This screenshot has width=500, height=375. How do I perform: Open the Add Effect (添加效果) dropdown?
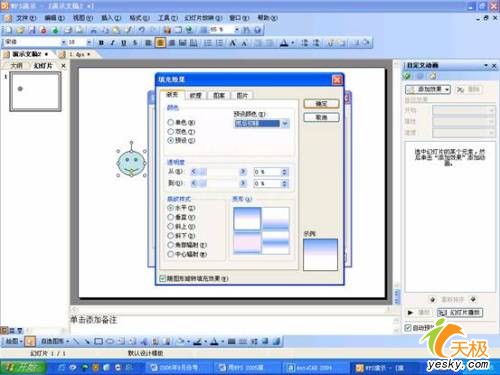(x=428, y=89)
